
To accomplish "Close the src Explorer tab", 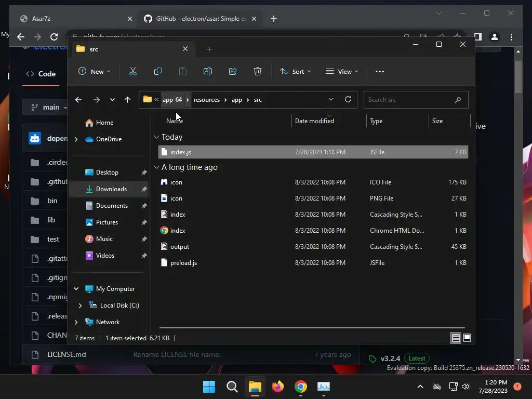I will (x=185, y=49).
